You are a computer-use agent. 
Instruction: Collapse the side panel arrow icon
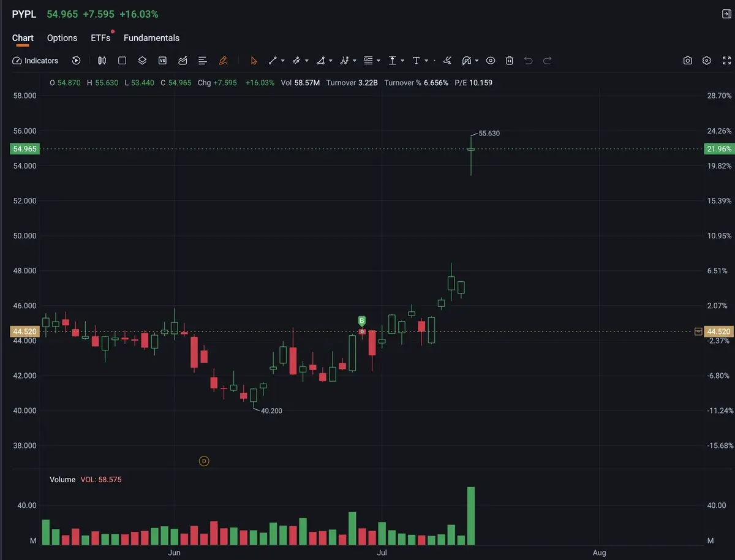(726, 13)
